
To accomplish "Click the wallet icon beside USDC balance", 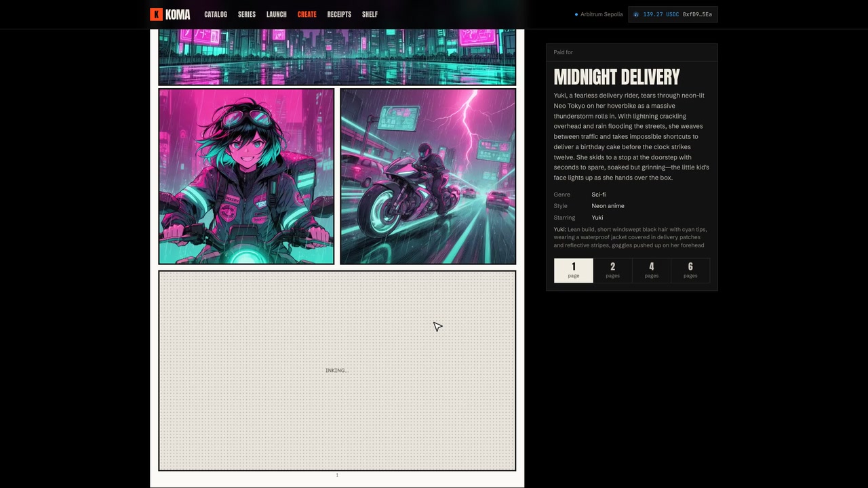I will click(636, 14).
